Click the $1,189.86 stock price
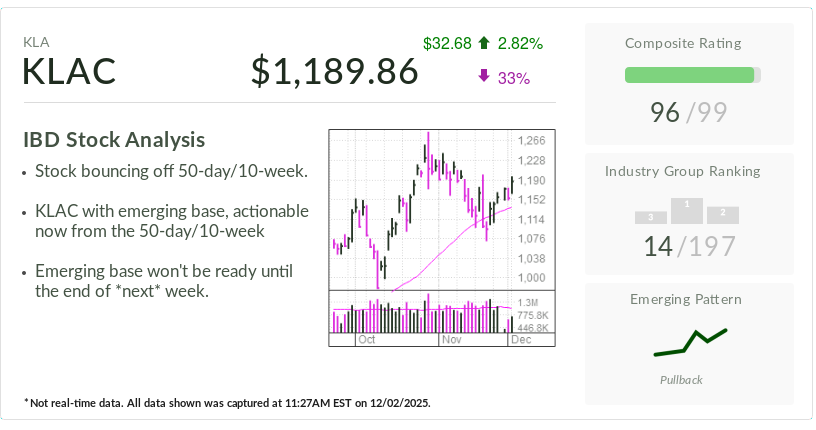 [x=334, y=72]
